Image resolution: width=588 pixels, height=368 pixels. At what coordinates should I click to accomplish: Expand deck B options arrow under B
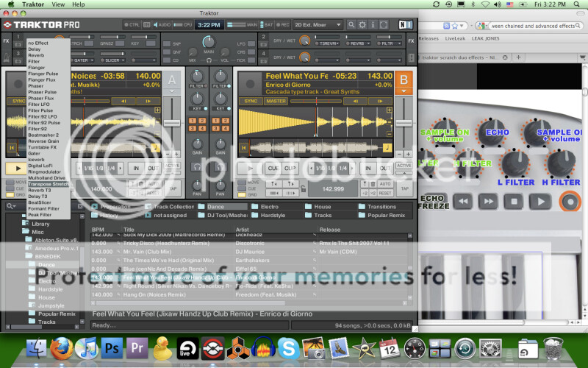pyautogui.click(x=404, y=91)
